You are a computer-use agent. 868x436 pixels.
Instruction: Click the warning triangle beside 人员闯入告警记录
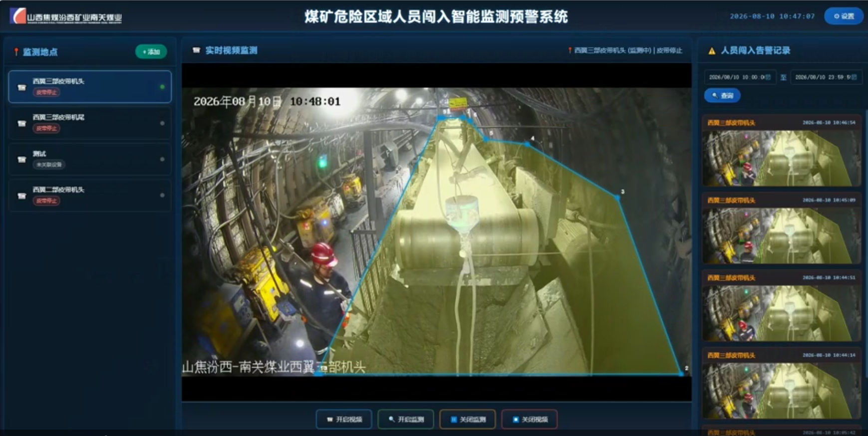(712, 51)
